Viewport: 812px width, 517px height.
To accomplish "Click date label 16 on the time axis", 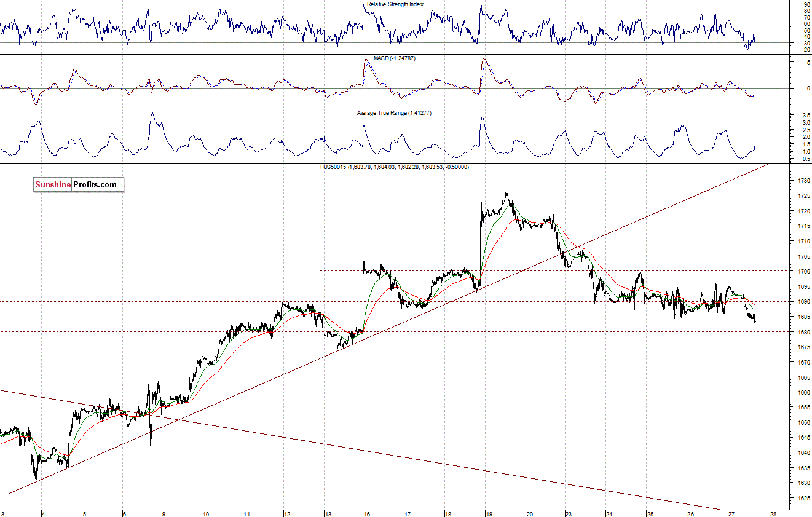I will pyautogui.click(x=368, y=514).
